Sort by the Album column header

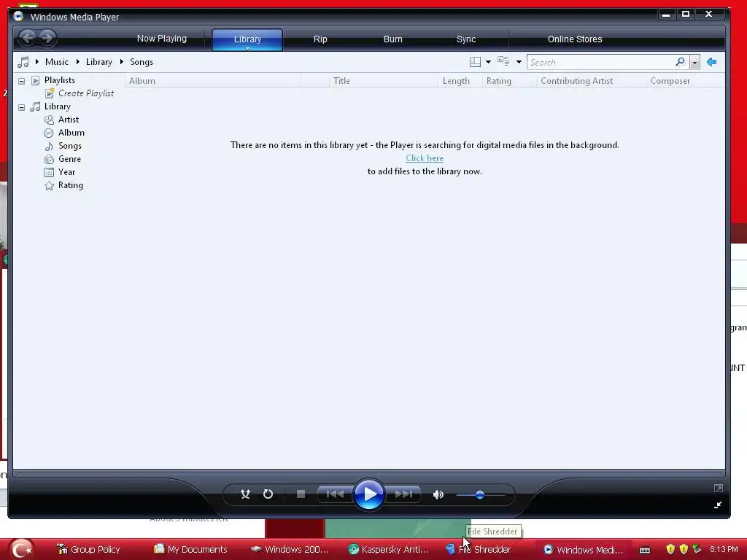pos(212,81)
